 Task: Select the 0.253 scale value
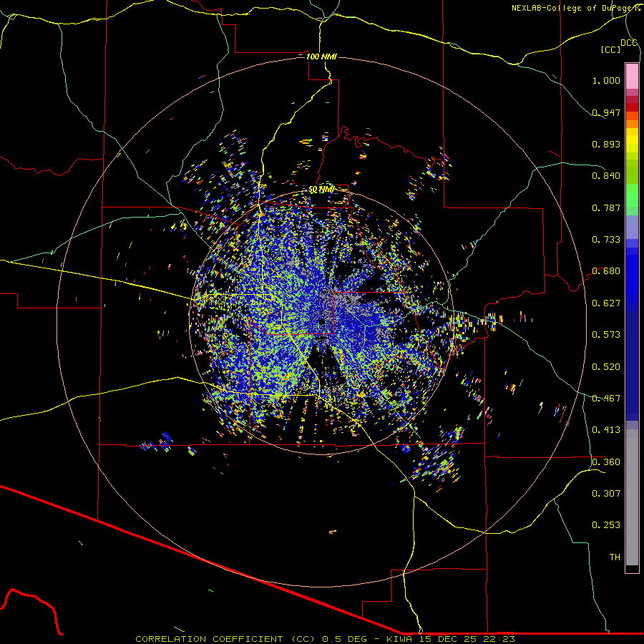606,525
